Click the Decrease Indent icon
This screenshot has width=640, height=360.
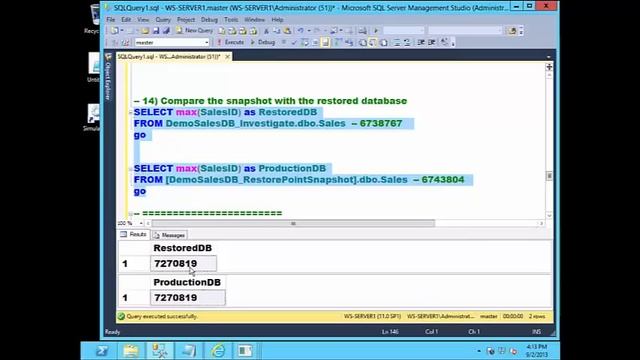[x=421, y=42]
